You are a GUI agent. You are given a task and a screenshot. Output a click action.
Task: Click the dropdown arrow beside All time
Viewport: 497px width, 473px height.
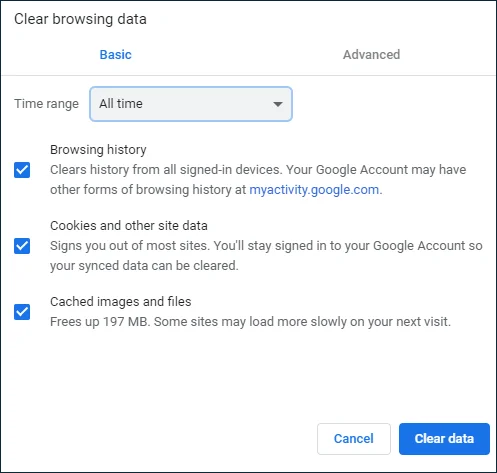pos(278,104)
